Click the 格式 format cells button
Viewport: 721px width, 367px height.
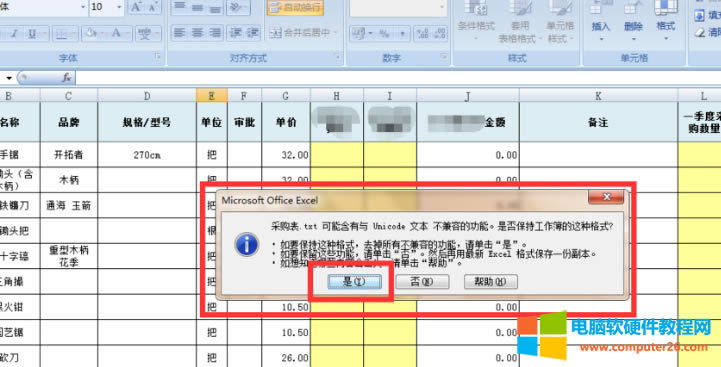(666, 21)
